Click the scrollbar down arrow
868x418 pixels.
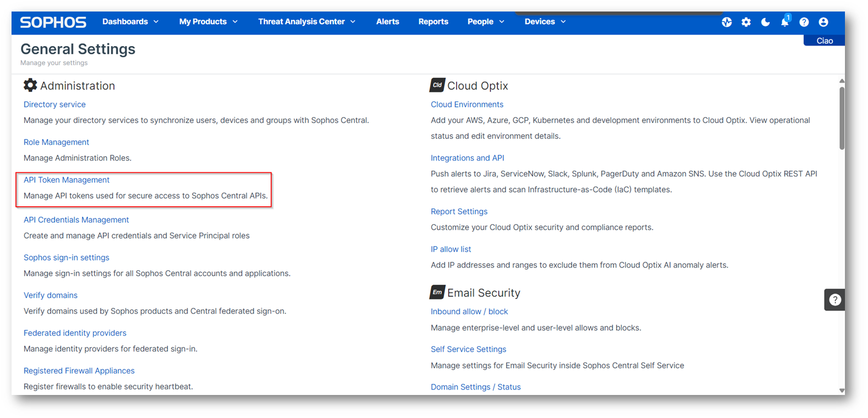pos(842,391)
